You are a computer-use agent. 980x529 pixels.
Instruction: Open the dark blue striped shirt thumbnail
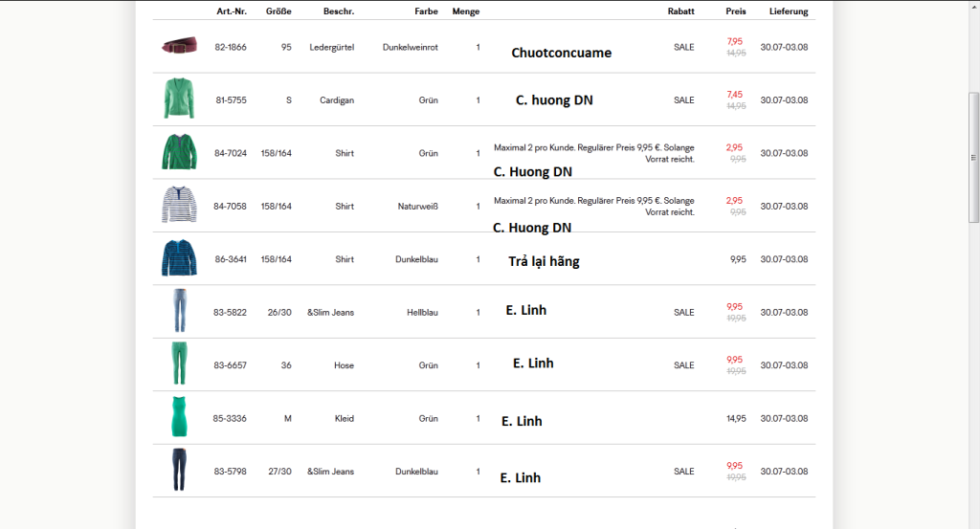pos(178,258)
